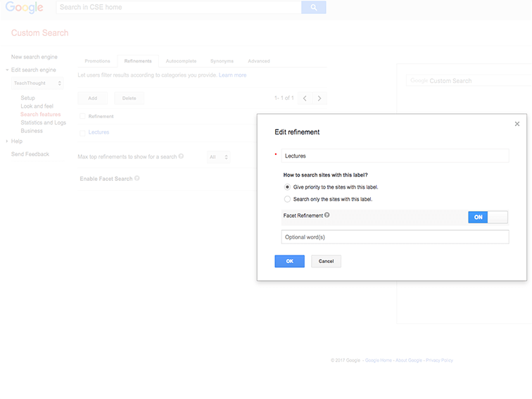532x399 pixels.
Task: Click the Google logo
Action: click(25, 8)
